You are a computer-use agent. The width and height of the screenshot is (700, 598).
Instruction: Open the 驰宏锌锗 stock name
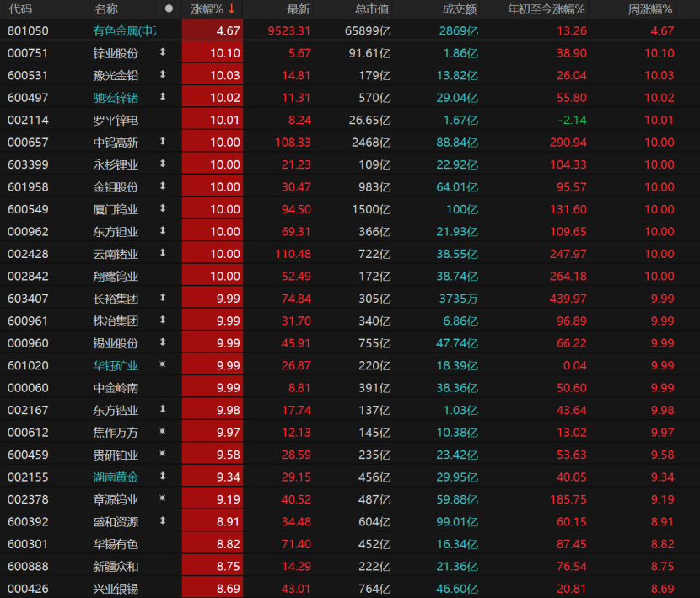coord(116,98)
